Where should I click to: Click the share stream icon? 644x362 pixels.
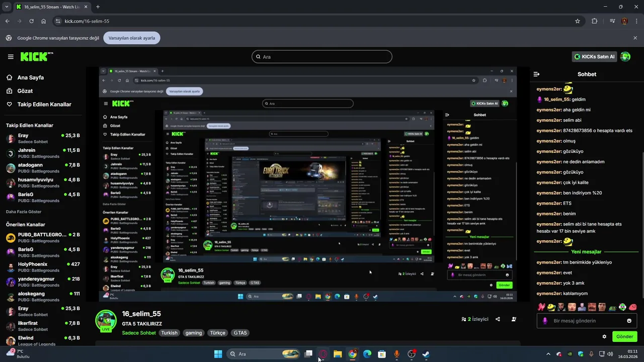(498, 319)
